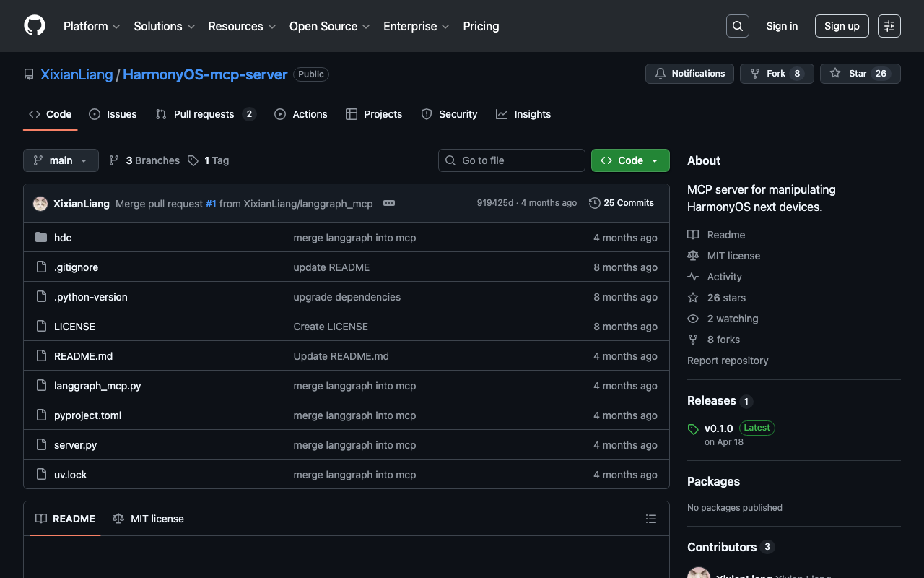Switch to the Pull requests tab

point(204,114)
